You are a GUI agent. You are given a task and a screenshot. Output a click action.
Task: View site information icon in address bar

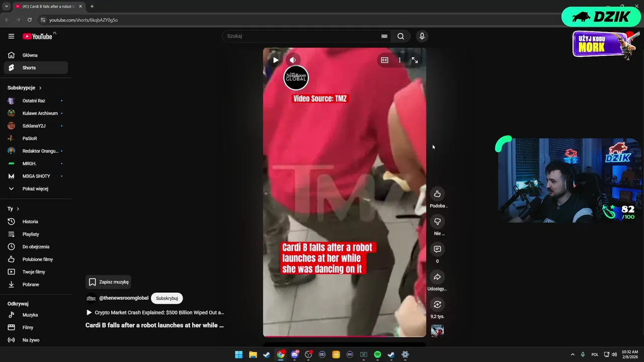[43, 20]
